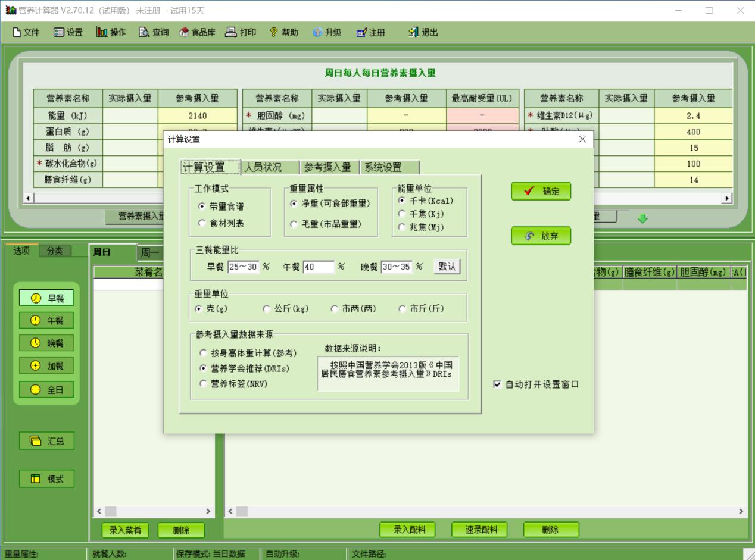Enable the 毛重(市品重量) radio option
Image resolution: width=755 pixels, height=560 pixels.
point(294,224)
